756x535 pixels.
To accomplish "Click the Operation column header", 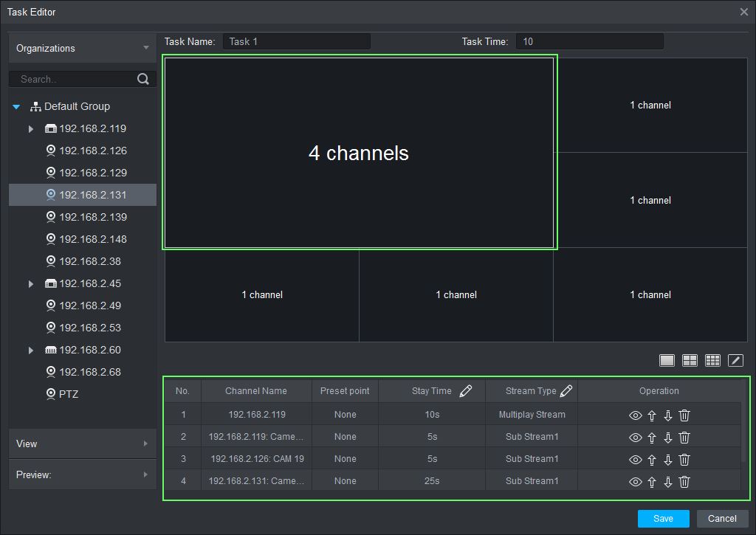I will click(x=659, y=391).
